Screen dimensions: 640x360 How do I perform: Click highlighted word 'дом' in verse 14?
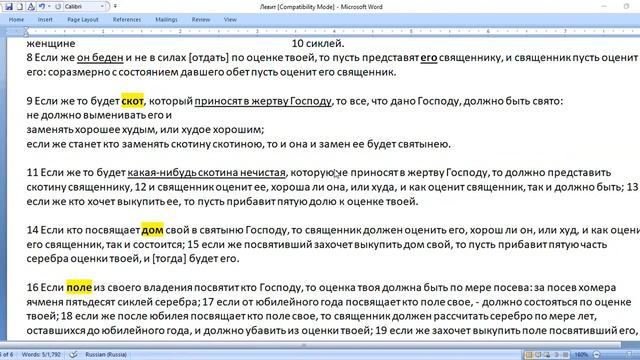(152, 230)
